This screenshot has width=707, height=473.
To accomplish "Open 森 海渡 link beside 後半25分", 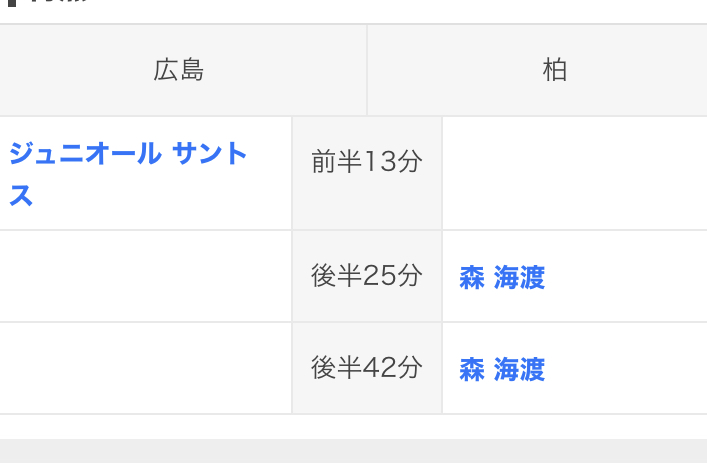I will (x=502, y=277).
